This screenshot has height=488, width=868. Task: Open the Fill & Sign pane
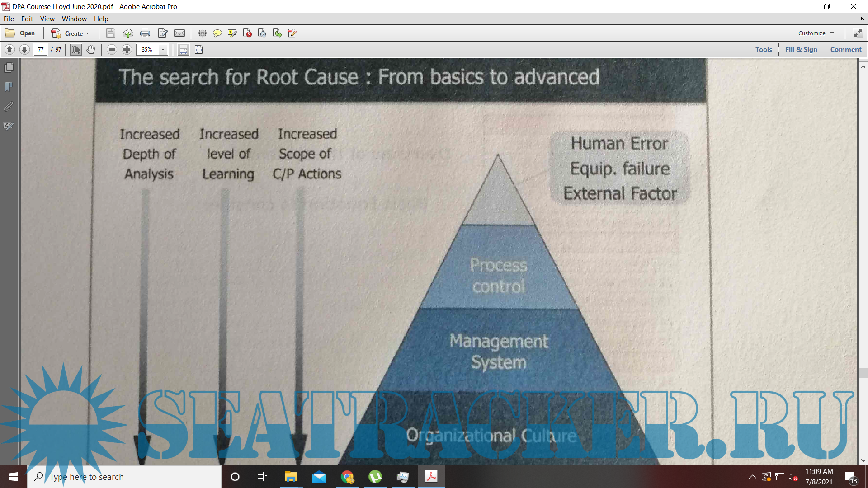[x=801, y=50]
